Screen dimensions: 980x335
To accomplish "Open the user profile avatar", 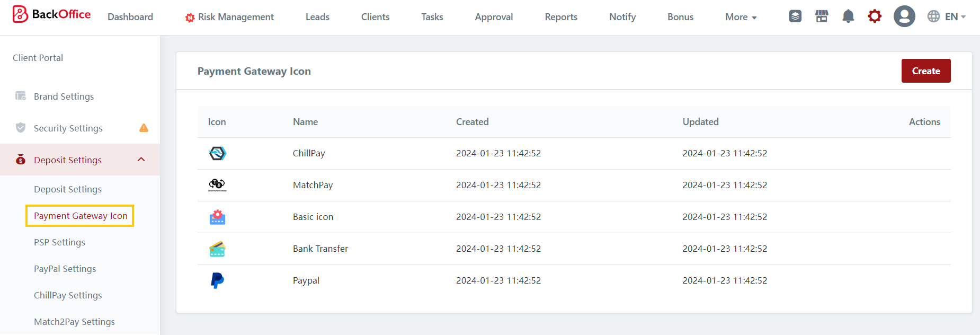I will 904,16.
